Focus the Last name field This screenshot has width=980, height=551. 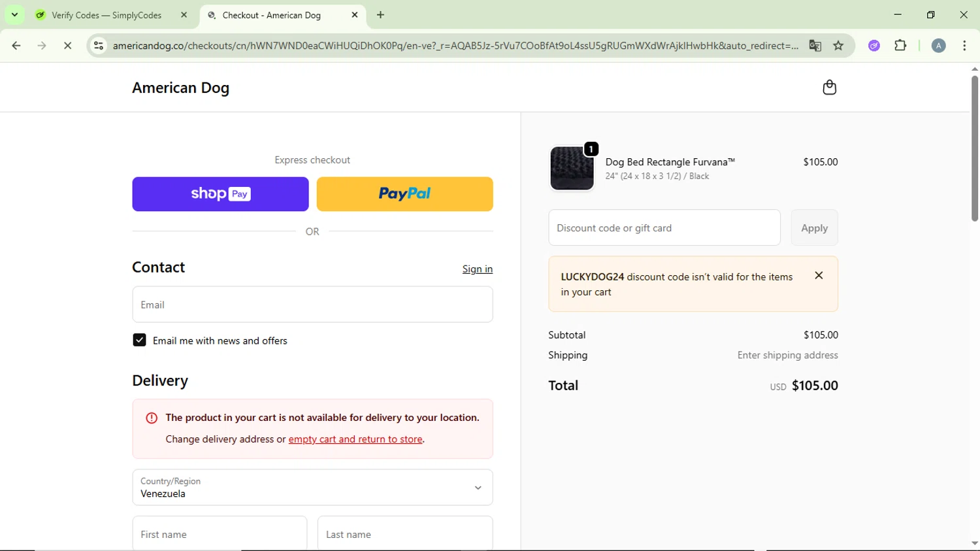[x=405, y=534]
